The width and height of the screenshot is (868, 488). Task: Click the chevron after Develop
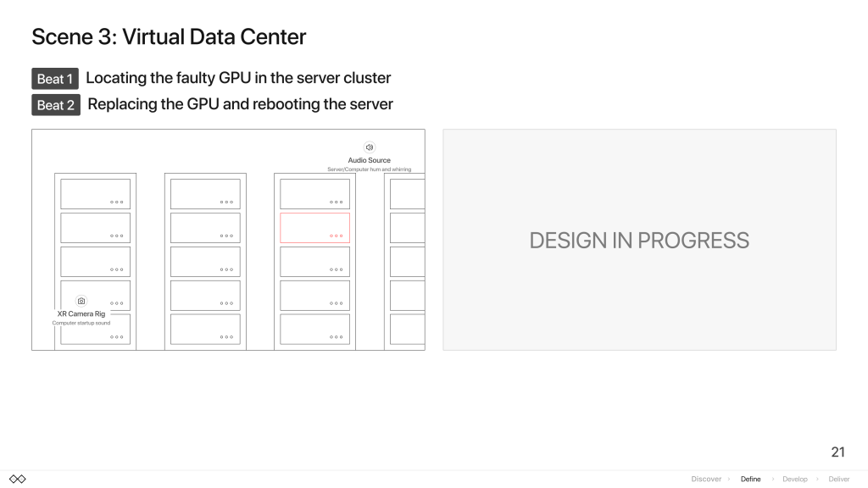[817, 480]
